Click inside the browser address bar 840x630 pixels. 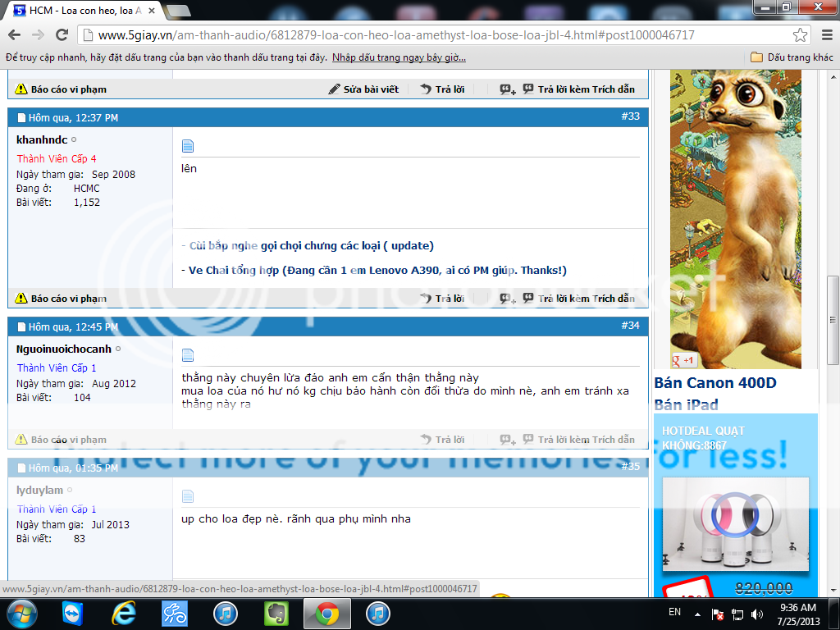click(x=328, y=36)
